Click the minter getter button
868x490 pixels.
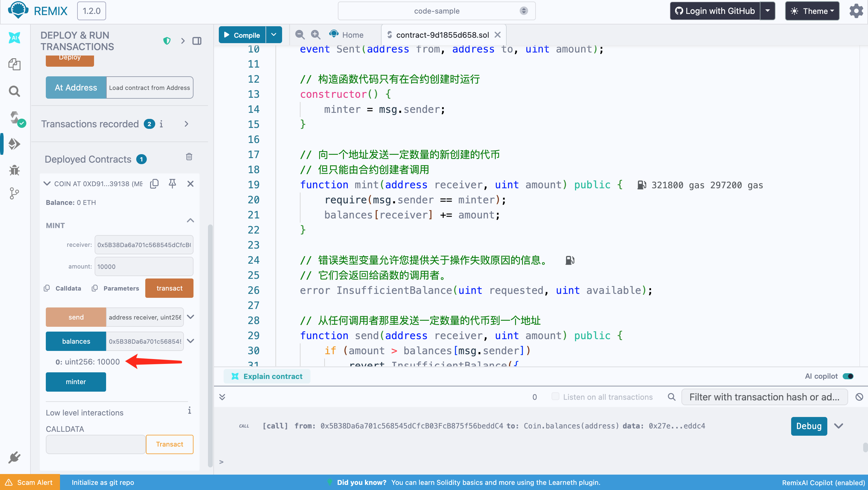pyautogui.click(x=76, y=382)
